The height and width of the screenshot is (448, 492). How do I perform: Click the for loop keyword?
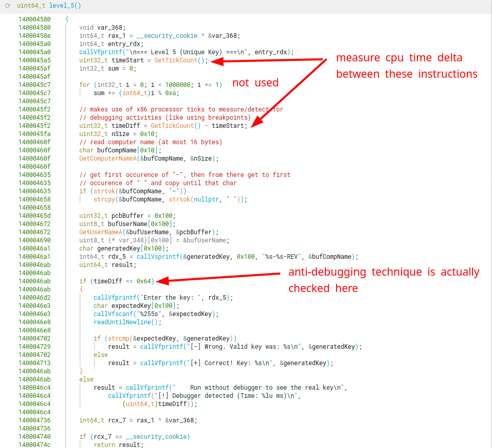click(84, 85)
